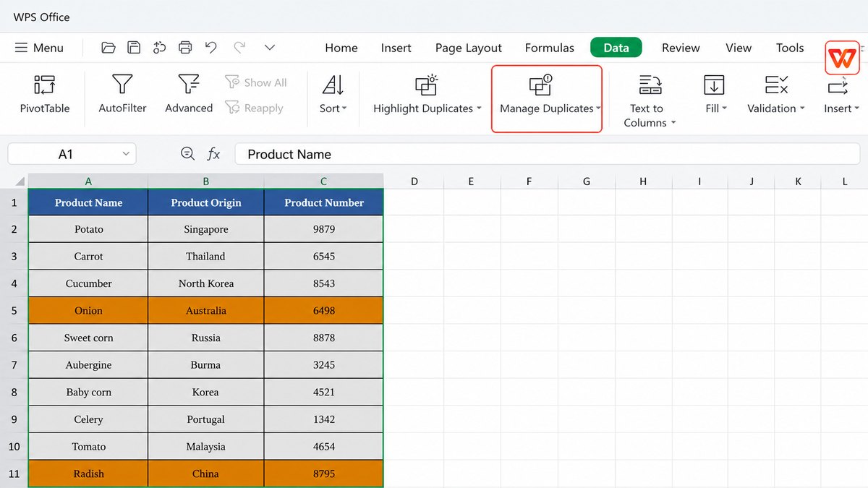Insert a PivotTable
This screenshot has width=868, height=488.
click(x=45, y=94)
